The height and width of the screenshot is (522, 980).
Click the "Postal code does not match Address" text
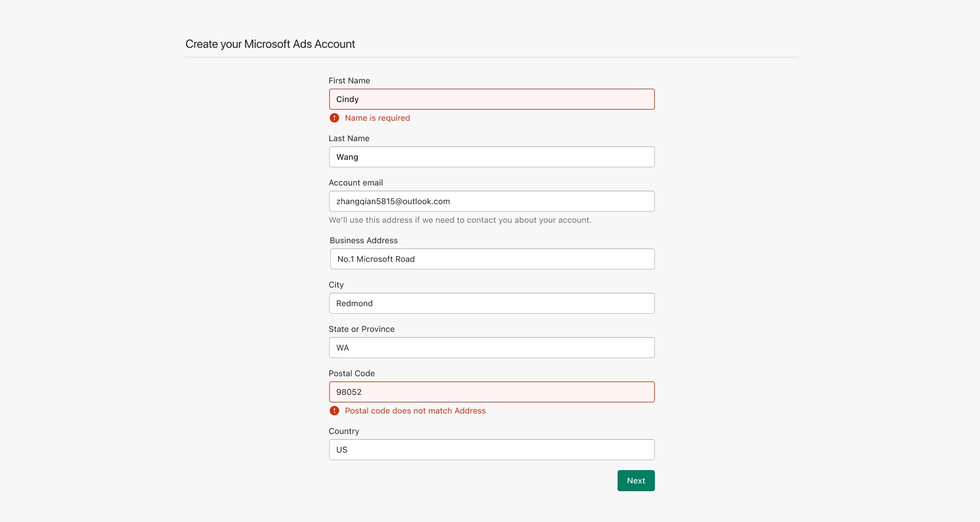pos(415,411)
